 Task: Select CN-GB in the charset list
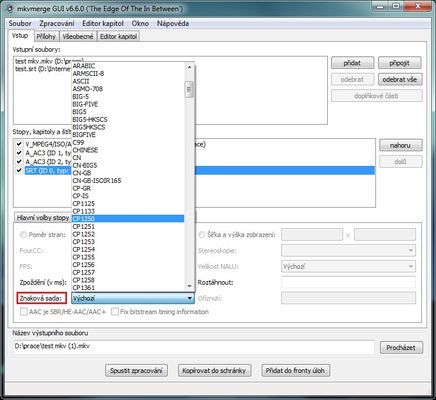(128, 173)
